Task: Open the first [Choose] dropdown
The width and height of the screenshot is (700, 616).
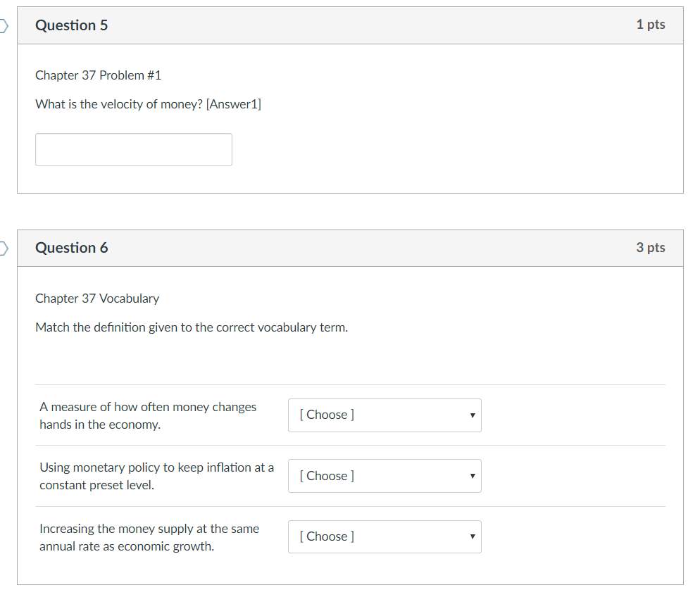Action: tap(385, 415)
